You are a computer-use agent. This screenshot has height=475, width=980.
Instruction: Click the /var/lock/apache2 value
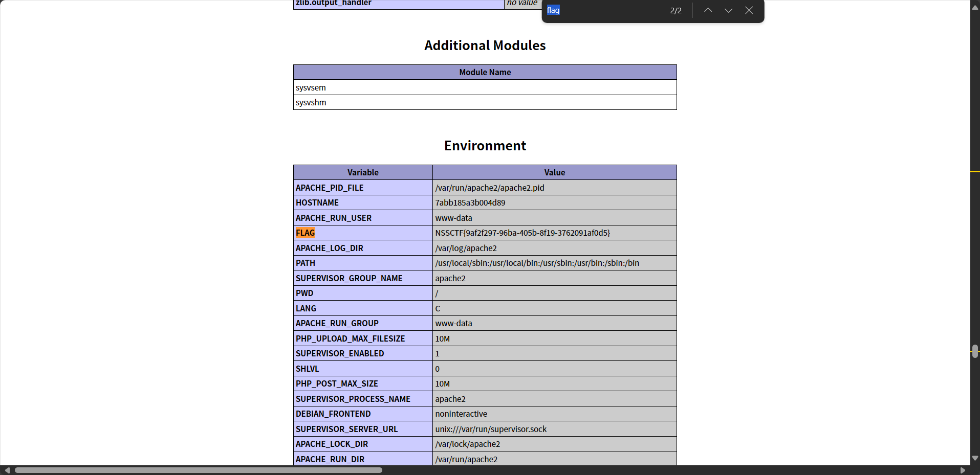[x=468, y=444]
